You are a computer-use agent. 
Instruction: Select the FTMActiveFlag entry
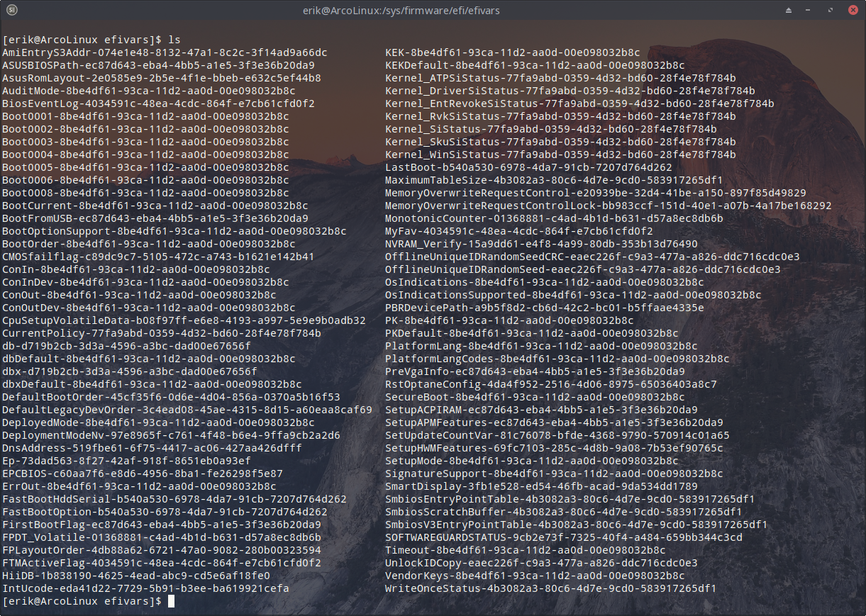[x=162, y=563]
